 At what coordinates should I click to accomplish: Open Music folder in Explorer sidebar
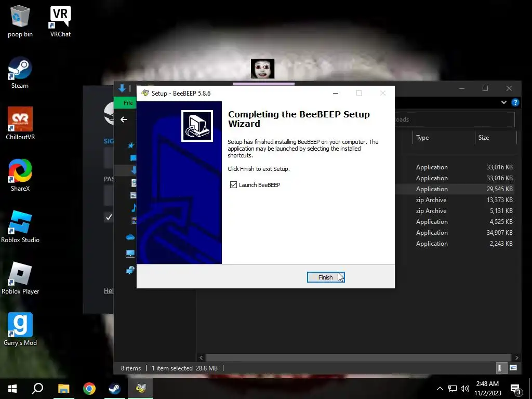point(134,208)
